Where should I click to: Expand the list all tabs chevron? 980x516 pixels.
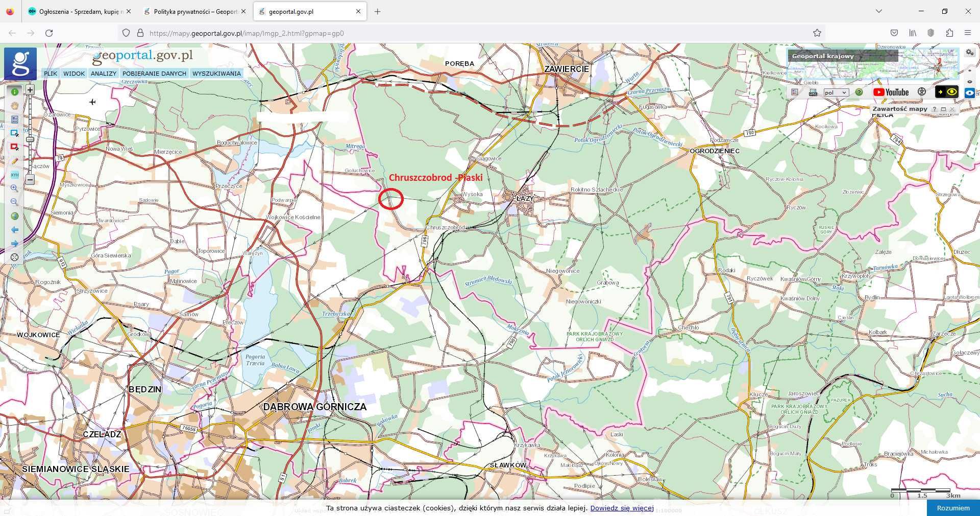pyautogui.click(x=878, y=11)
